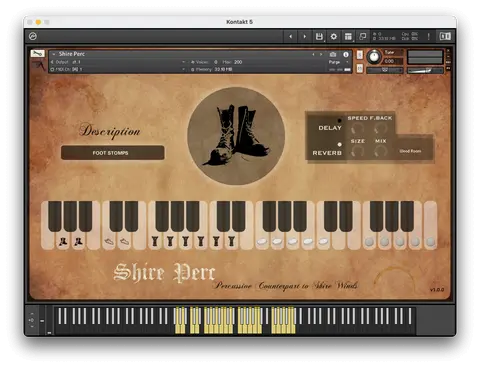Open the Wood Room reverb type dropdown

click(x=410, y=151)
